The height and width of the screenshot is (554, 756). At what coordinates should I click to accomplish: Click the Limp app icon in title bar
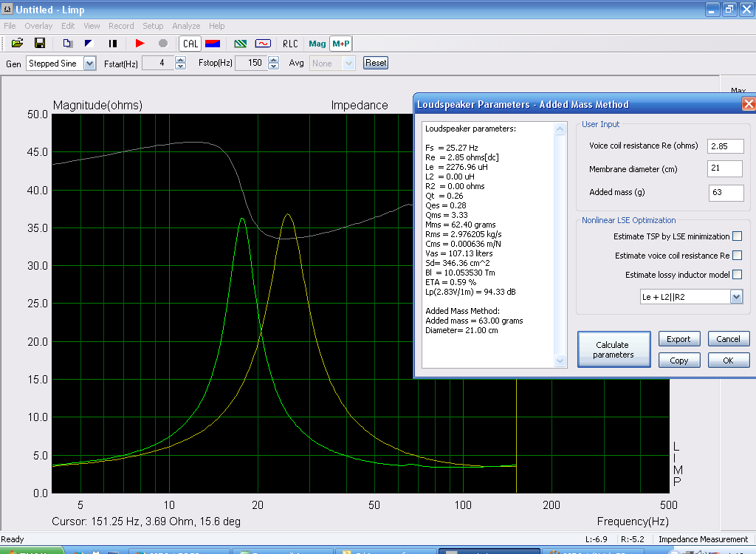tap(7, 9)
